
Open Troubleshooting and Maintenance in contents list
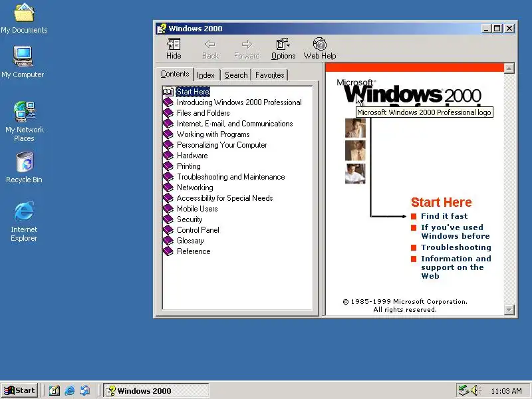231,177
